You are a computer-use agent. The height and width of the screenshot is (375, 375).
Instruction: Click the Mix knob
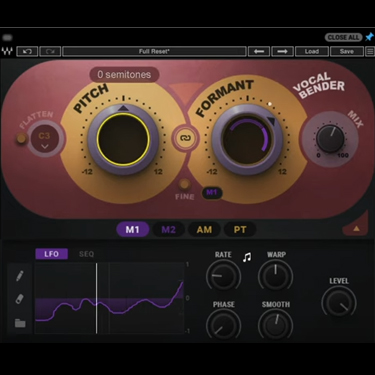pos(330,139)
